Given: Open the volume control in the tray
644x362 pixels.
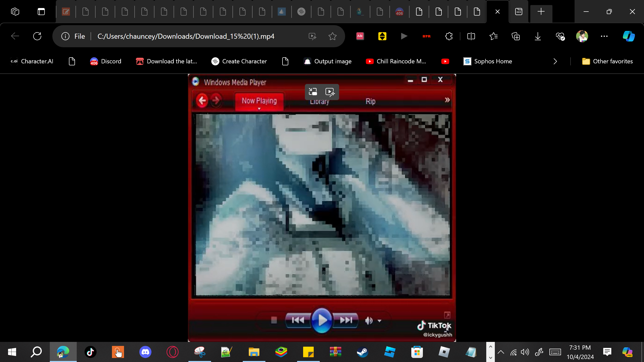Looking at the screenshot, I should click(525, 352).
